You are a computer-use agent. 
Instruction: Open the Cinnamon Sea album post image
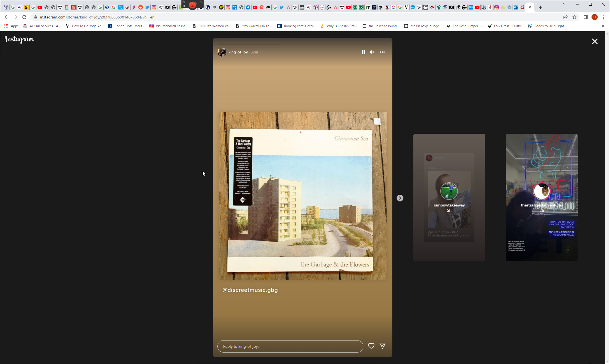(302, 196)
